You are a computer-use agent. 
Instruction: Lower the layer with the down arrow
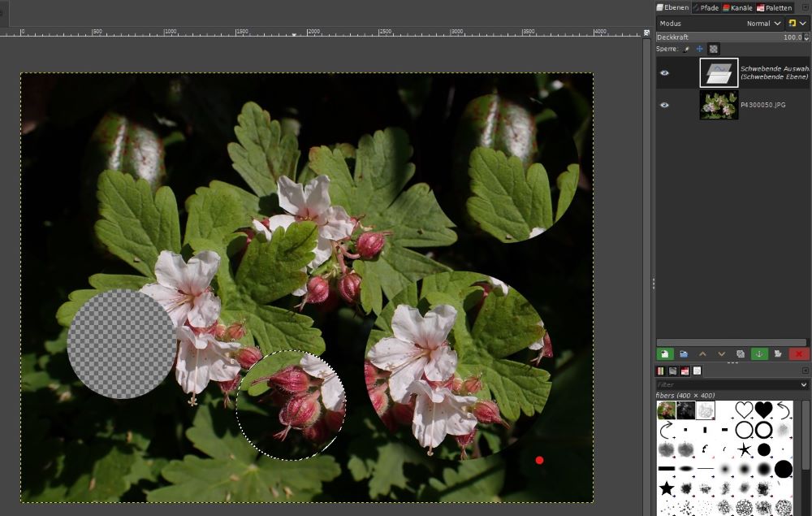(x=721, y=354)
